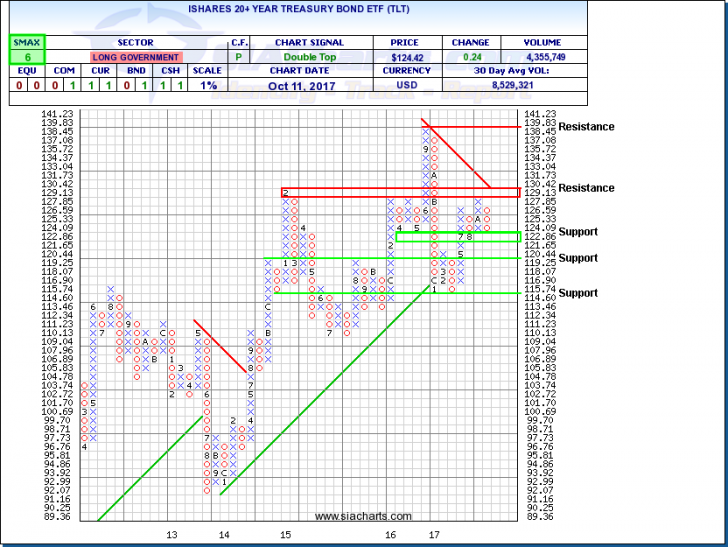Click the Oct 11, 2017 chart date
Screen dimensions: 728x547
pos(312,88)
